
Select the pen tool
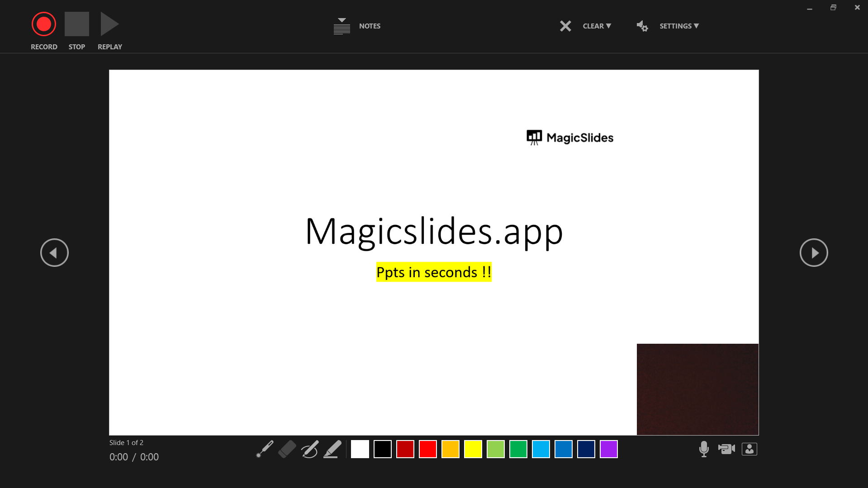[310, 449]
